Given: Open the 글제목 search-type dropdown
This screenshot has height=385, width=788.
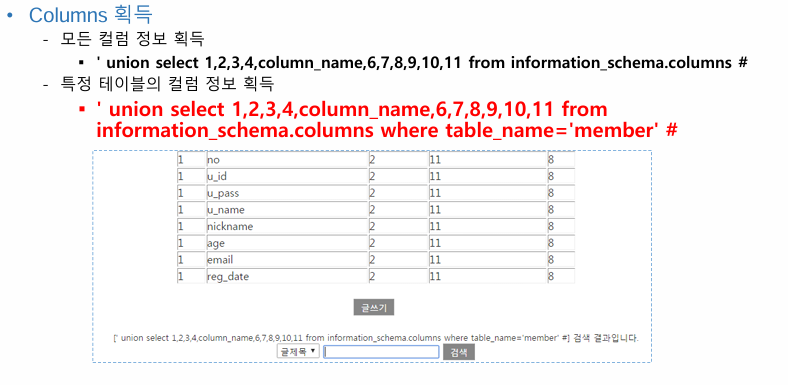Looking at the screenshot, I should click(x=298, y=351).
